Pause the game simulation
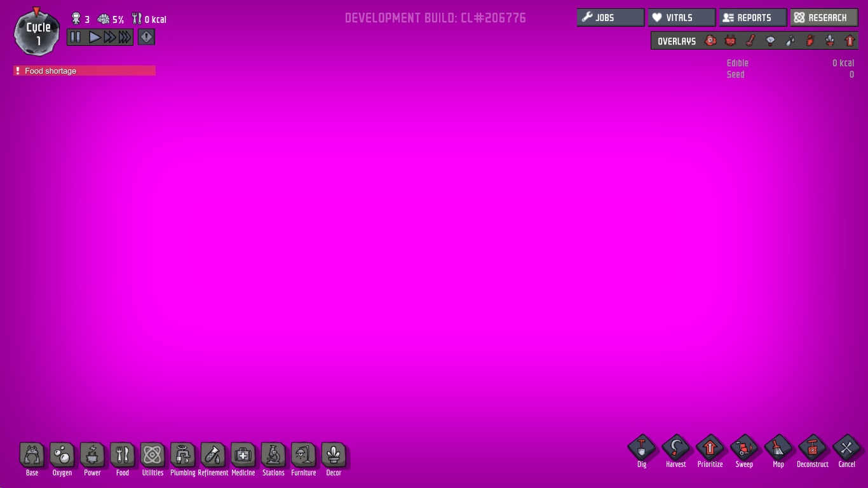This screenshot has height=488, width=868. pyautogui.click(x=76, y=37)
